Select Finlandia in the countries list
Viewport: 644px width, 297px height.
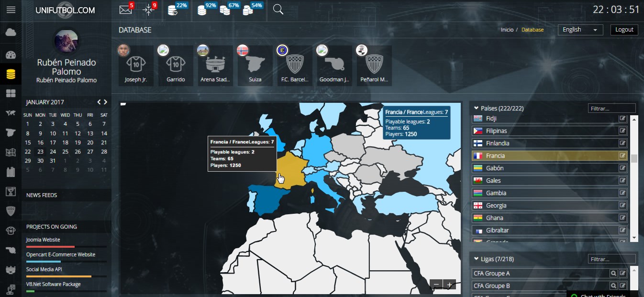point(550,143)
